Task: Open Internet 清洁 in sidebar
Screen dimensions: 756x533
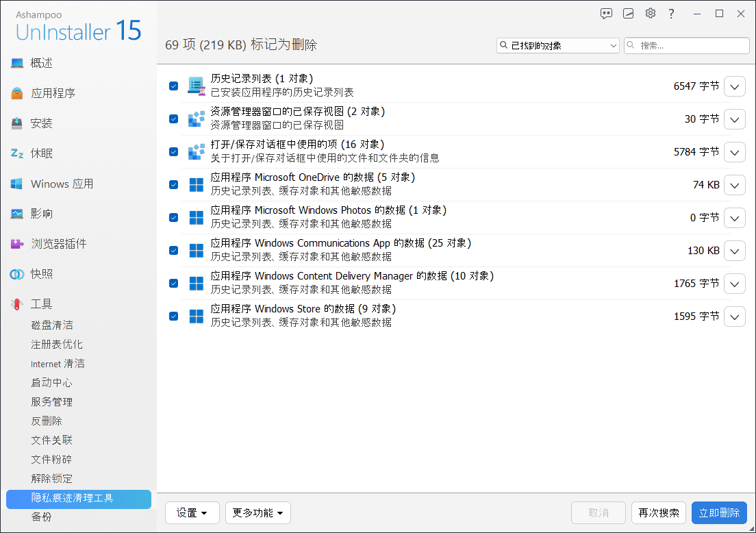Action: pos(58,364)
